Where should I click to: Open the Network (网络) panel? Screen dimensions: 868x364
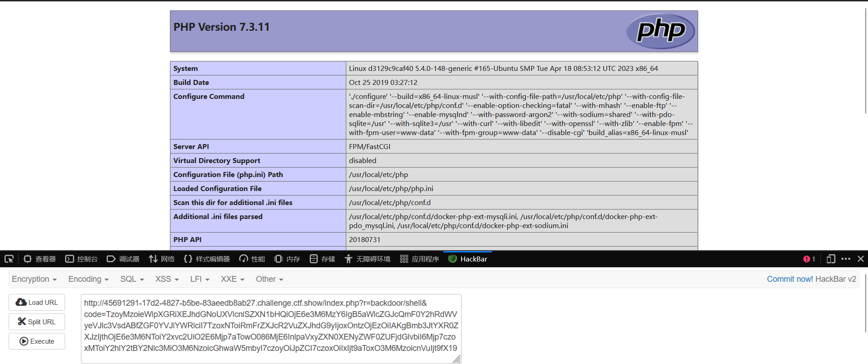point(161,259)
